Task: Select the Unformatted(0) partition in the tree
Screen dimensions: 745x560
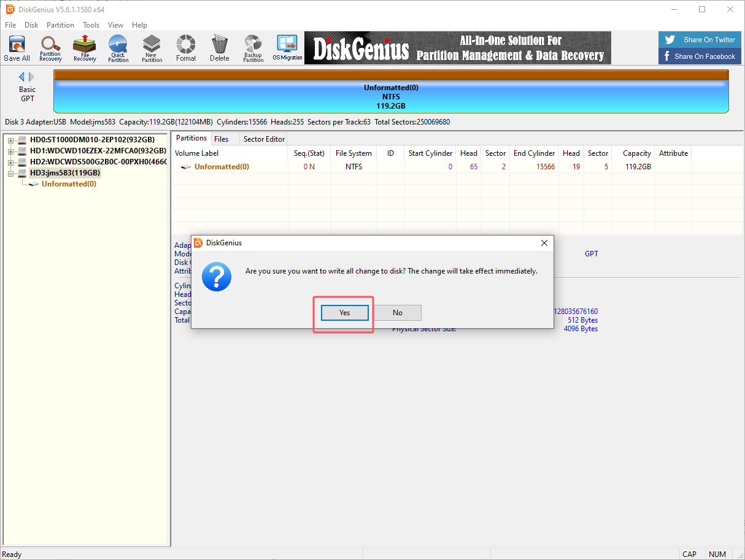Action: (69, 184)
